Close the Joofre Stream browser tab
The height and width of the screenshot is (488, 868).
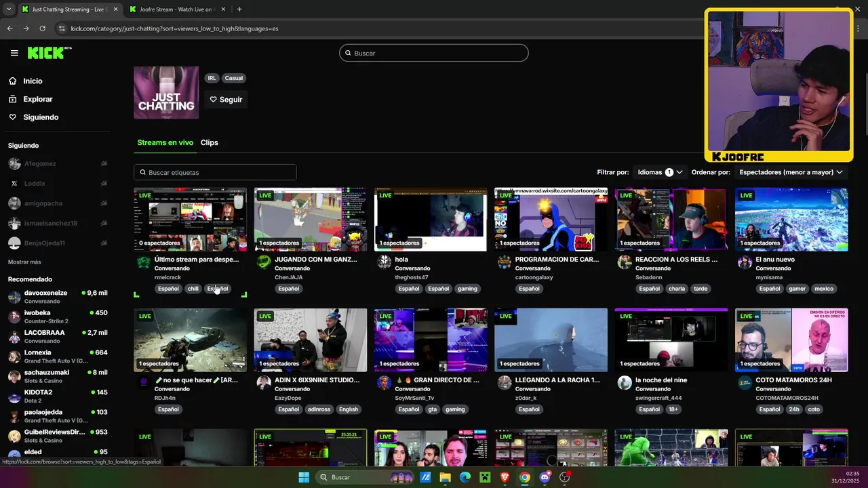[222, 9]
